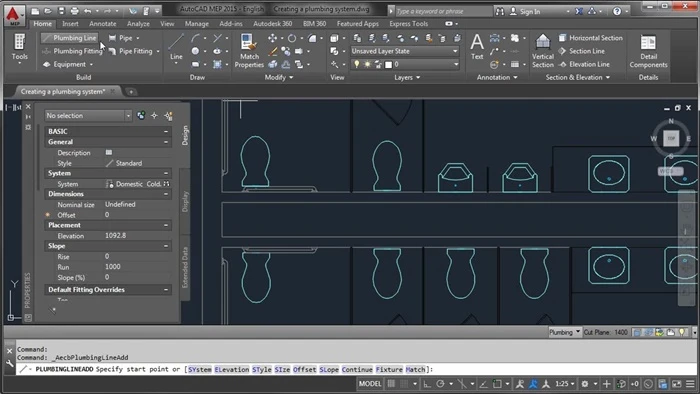Image resolution: width=700 pixels, height=394 pixels.
Task: Open the Vertical Section tool
Action: pyautogui.click(x=542, y=51)
